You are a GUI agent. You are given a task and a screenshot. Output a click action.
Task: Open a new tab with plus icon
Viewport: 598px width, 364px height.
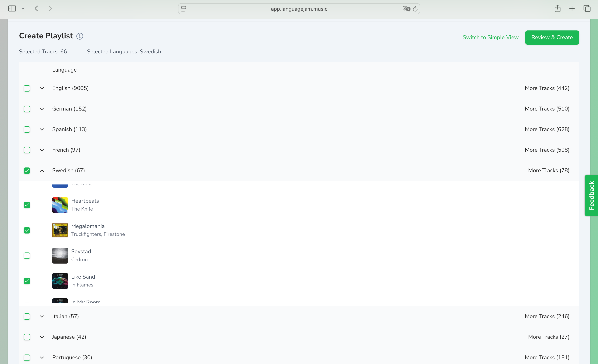[x=572, y=9]
